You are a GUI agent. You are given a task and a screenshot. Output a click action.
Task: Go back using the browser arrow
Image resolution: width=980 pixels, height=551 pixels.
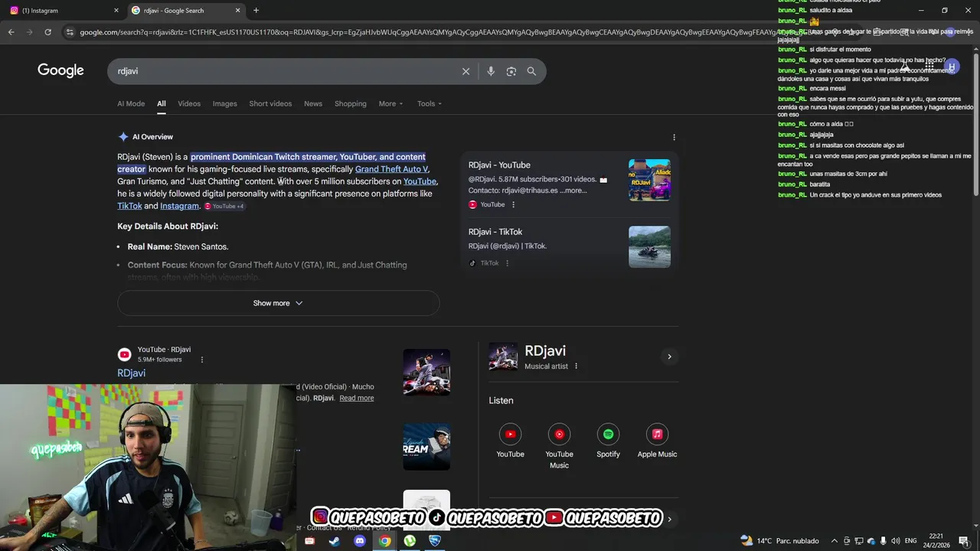[11, 32]
